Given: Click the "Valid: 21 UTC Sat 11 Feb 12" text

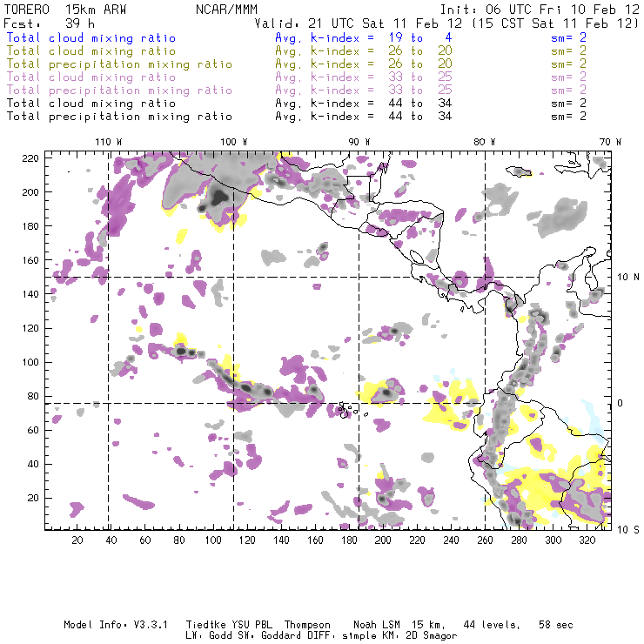Looking at the screenshot, I should pyautogui.click(x=359, y=23).
